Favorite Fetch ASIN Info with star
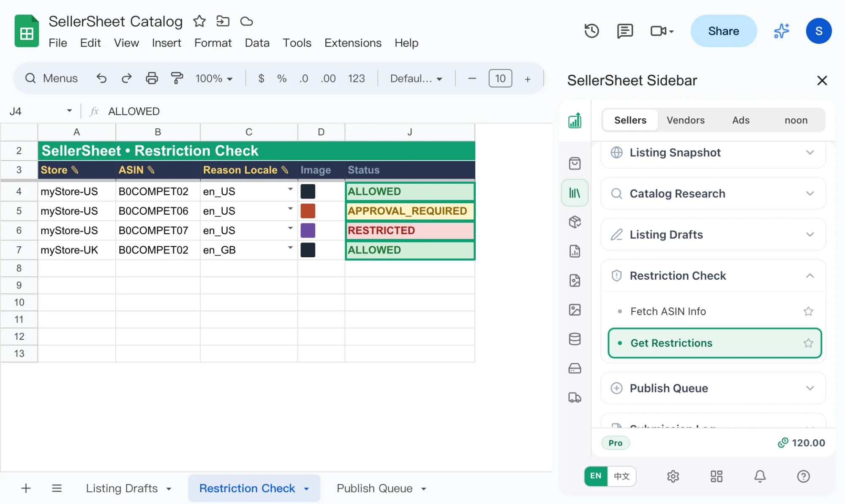This screenshot has width=845, height=504. pyautogui.click(x=808, y=311)
